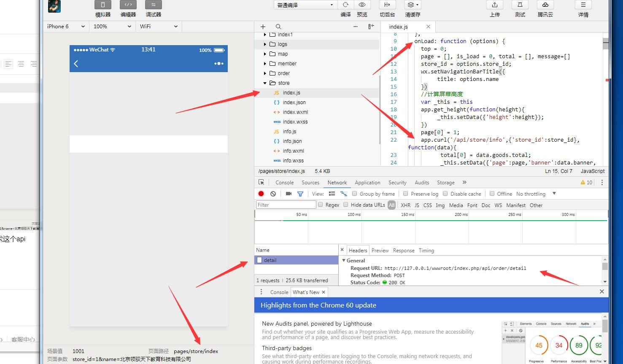Click the upload (上传) icon
Screen dimensions: 623x364
pyautogui.click(x=494, y=5)
